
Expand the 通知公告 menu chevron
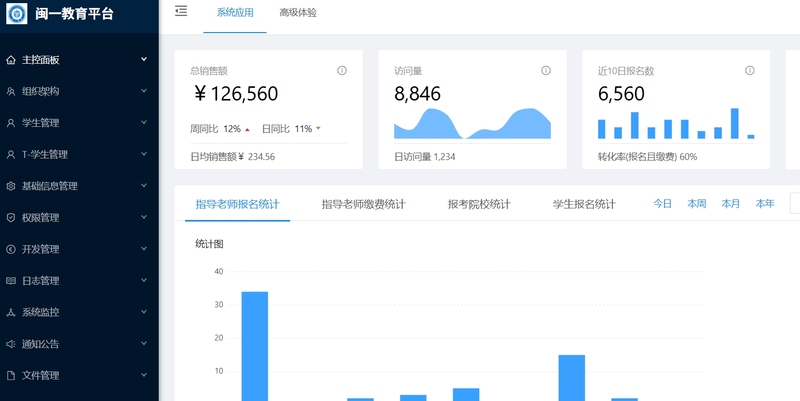pos(144,343)
